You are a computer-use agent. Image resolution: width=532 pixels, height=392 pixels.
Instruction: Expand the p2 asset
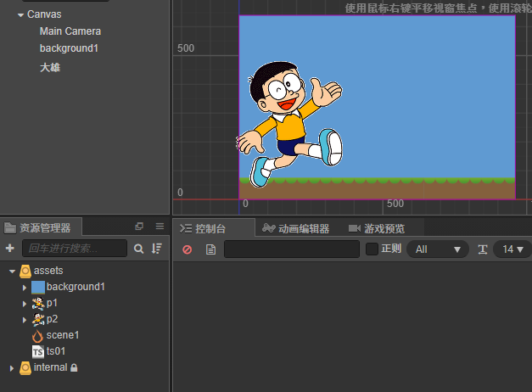[x=25, y=320]
